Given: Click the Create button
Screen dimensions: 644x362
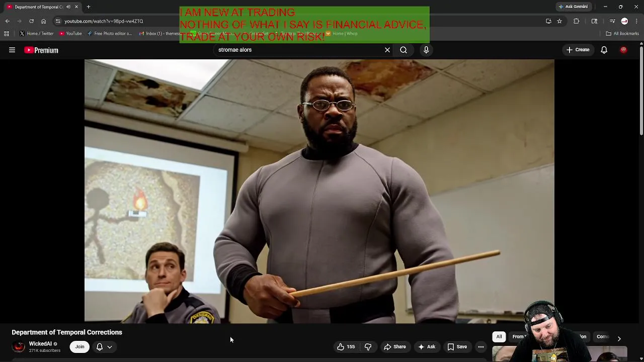Looking at the screenshot, I should click(x=578, y=50).
